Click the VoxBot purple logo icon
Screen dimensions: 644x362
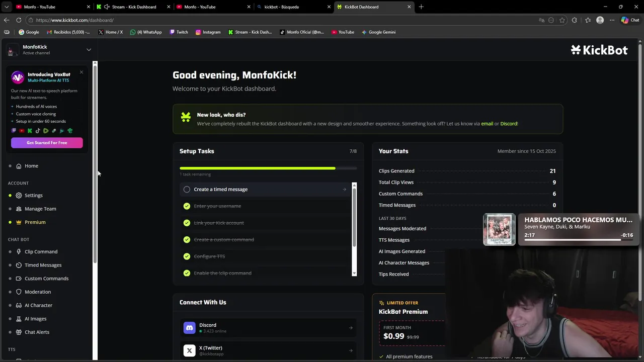(18, 77)
